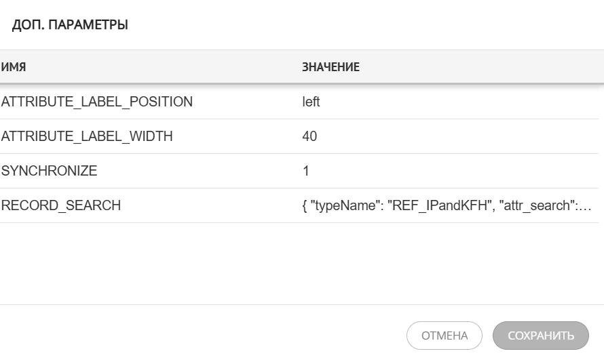Select the ATTRIBUTE_LABEL_POSITION name cell

pyautogui.click(x=97, y=102)
